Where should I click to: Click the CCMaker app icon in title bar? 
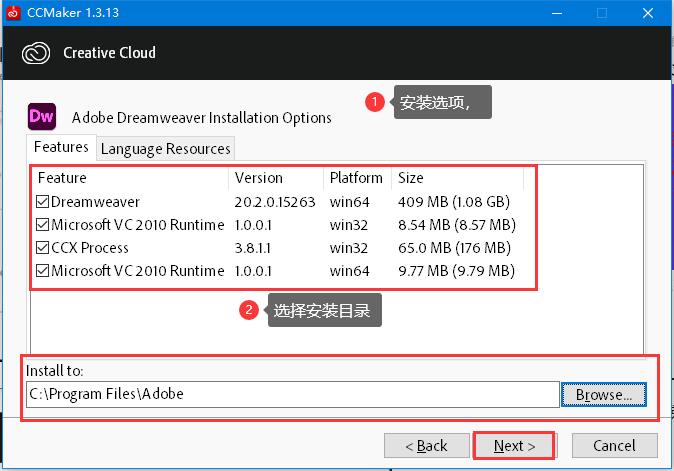click(x=13, y=13)
